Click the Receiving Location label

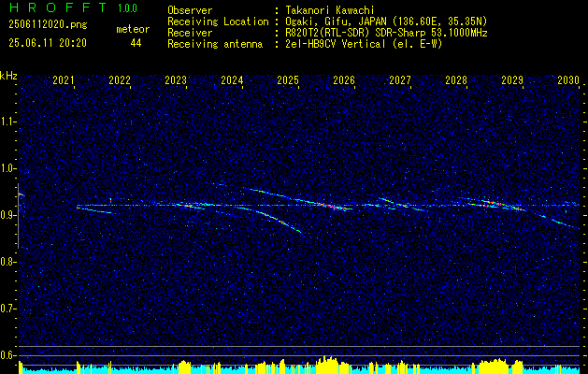tap(218, 22)
